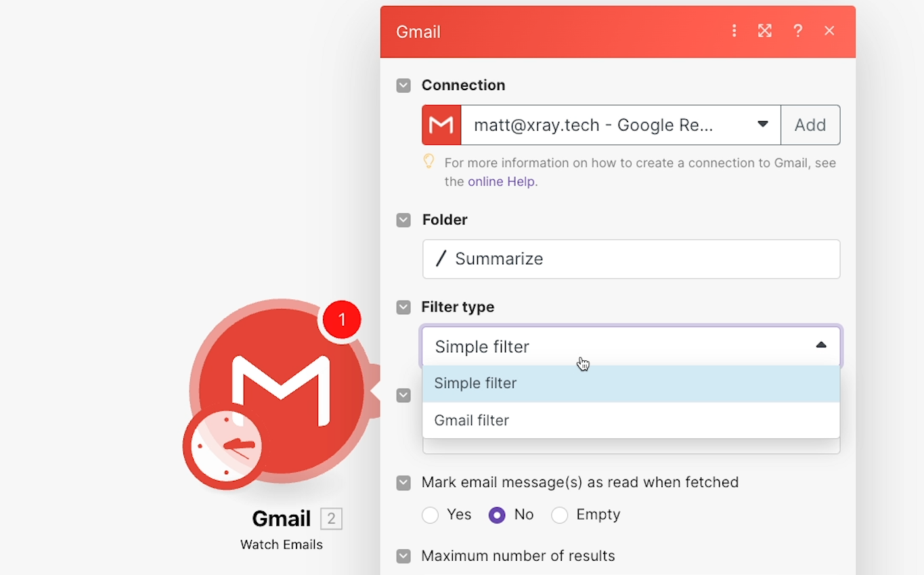This screenshot has height=575, width=924.
Task: Select the Empty radio button
Action: point(559,515)
